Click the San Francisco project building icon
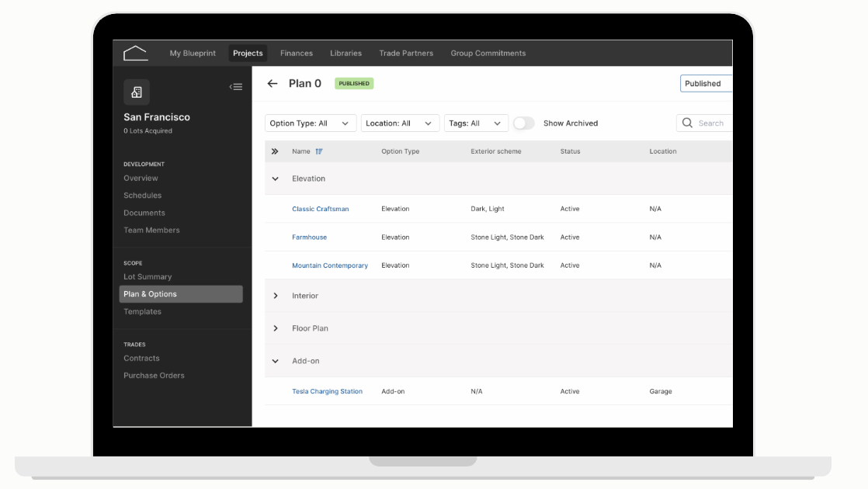This screenshot has width=868, height=489. [x=137, y=92]
